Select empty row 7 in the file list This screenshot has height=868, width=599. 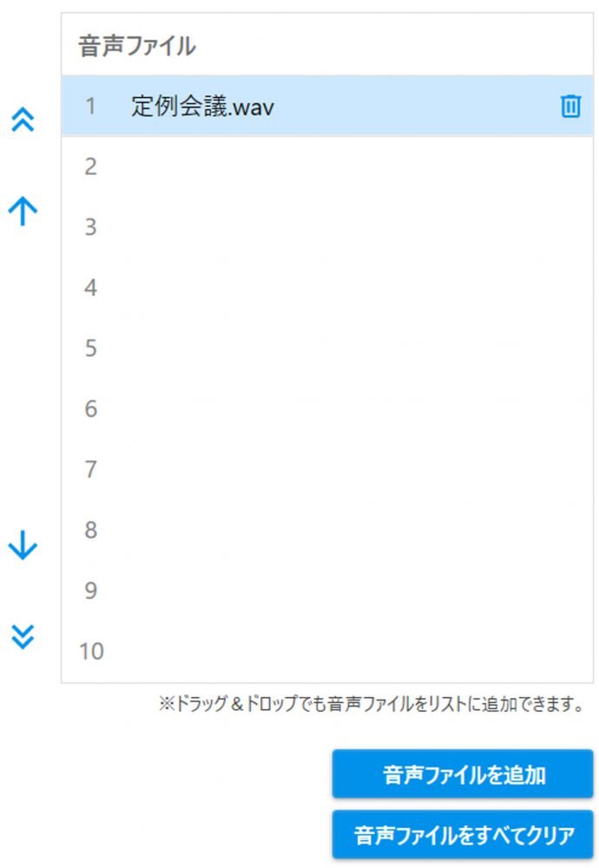tap(327, 470)
